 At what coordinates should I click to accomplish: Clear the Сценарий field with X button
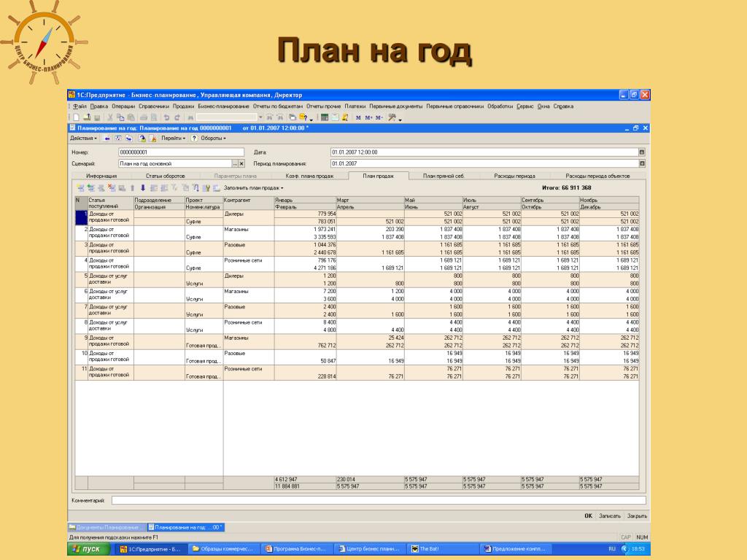click(x=241, y=164)
